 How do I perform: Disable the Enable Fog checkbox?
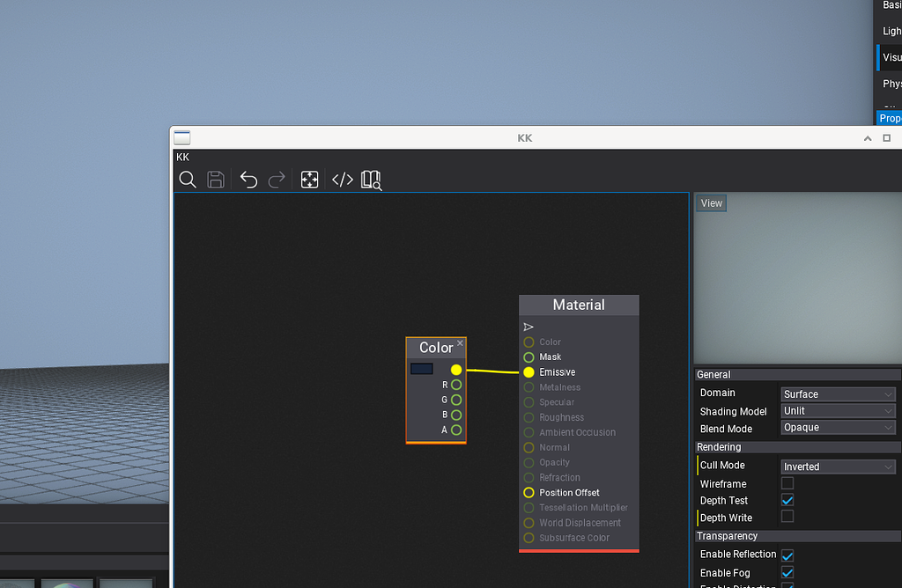(x=787, y=572)
